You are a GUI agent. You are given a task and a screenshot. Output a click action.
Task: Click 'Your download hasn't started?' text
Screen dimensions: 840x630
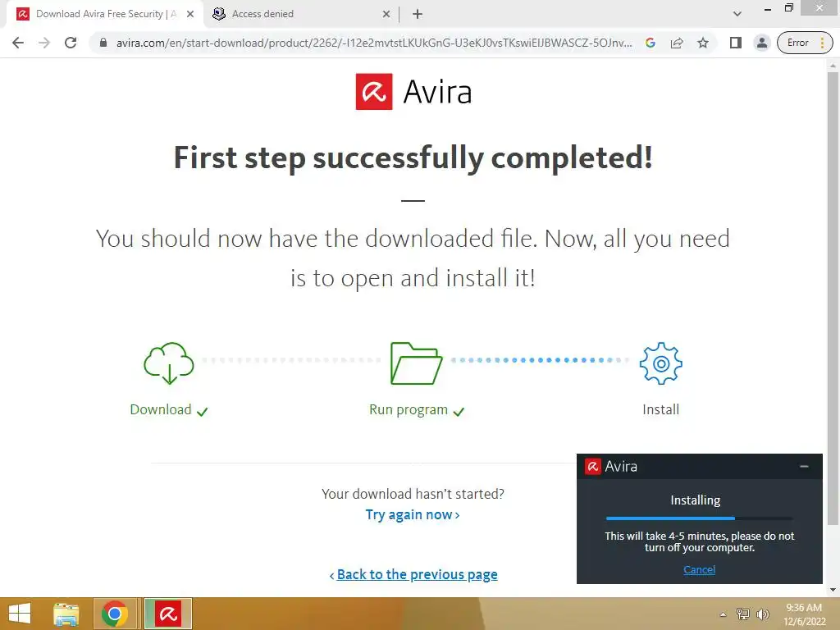click(x=413, y=494)
